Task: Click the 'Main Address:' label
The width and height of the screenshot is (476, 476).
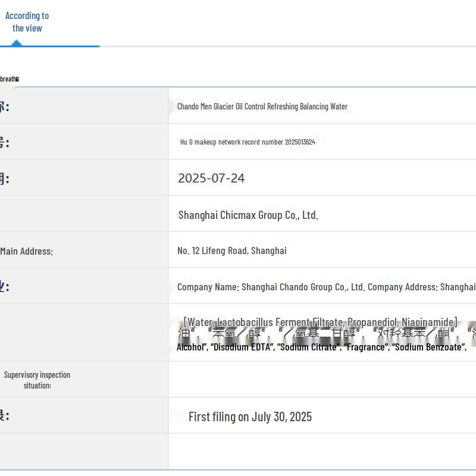Action: [26, 251]
